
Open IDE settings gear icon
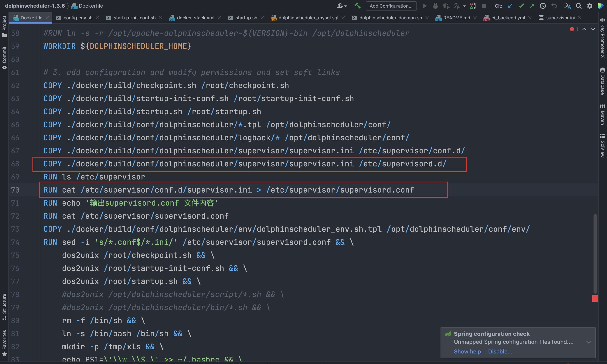coord(590,6)
